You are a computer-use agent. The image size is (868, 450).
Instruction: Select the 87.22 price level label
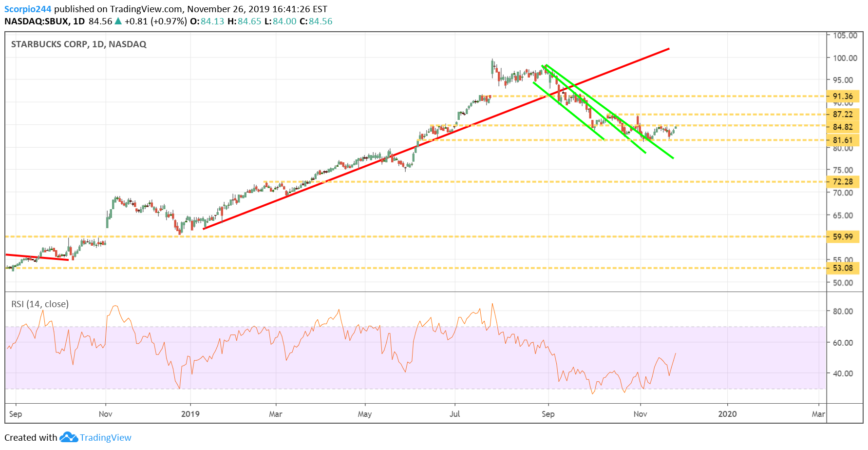pos(843,114)
